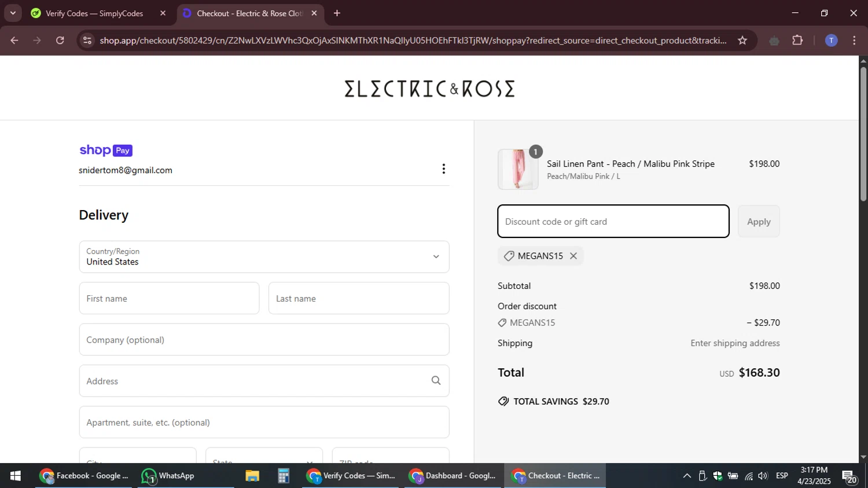Open account options three-dot menu
Screen dimensions: 868x488
tap(444, 169)
